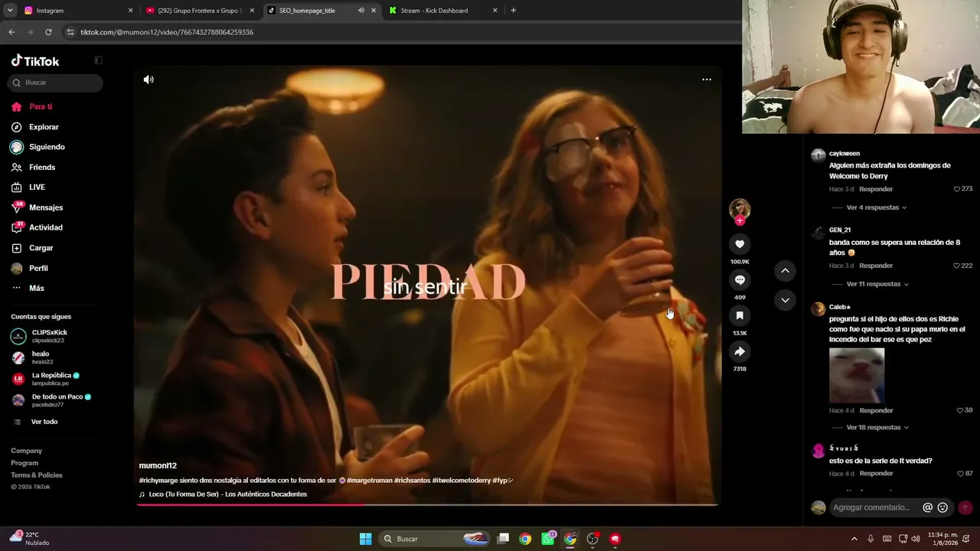Open the cat image in Caleb's comment
This screenshot has height=551, width=980.
pyautogui.click(x=857, y=375)
